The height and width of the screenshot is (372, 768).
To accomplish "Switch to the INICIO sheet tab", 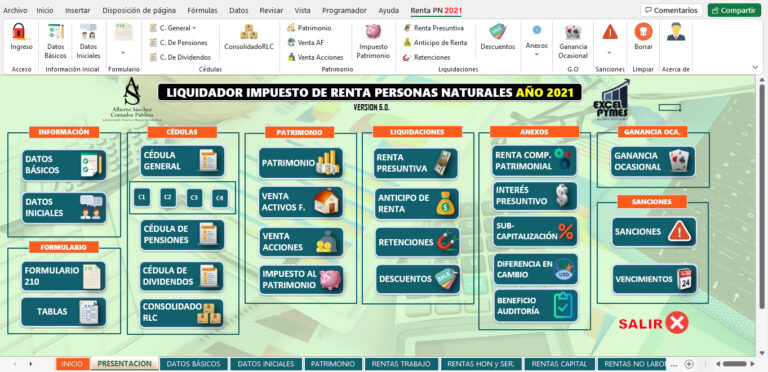I will click(72, 364).
